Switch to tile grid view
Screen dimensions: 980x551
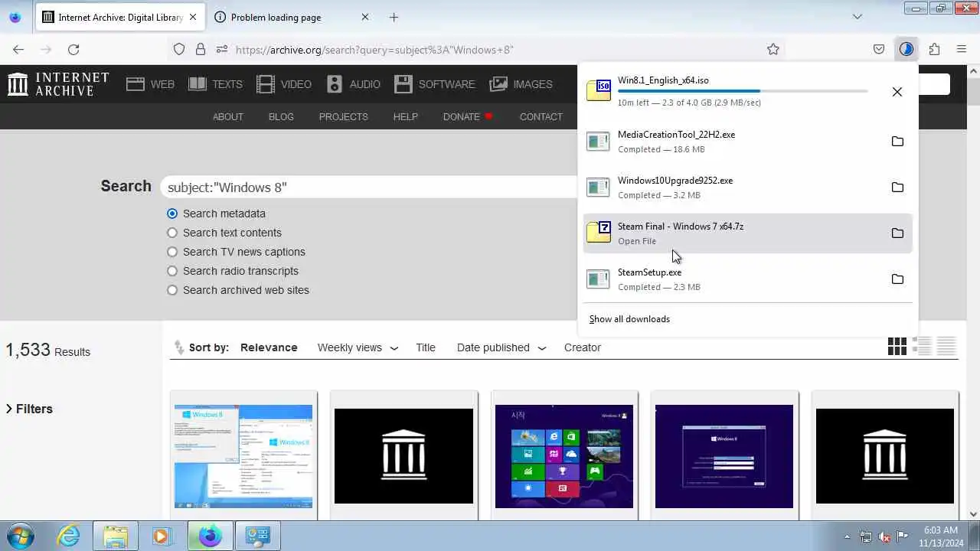pos(897,347)
